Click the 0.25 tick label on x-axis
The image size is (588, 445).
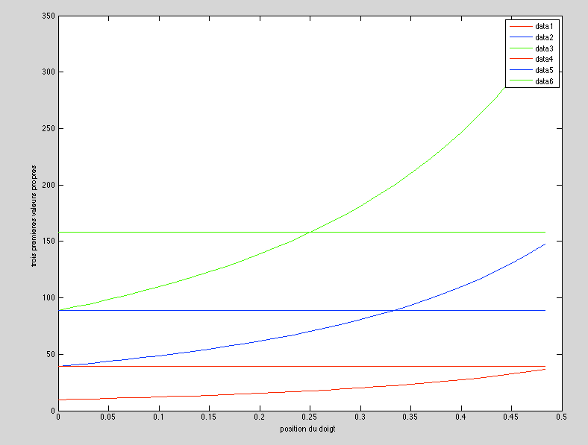pos(310,417)
